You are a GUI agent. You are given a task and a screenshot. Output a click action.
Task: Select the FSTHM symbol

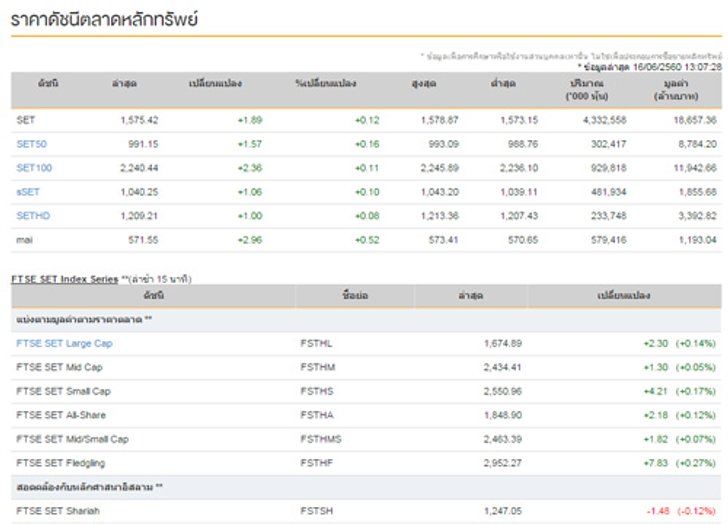tap(318, 367)
